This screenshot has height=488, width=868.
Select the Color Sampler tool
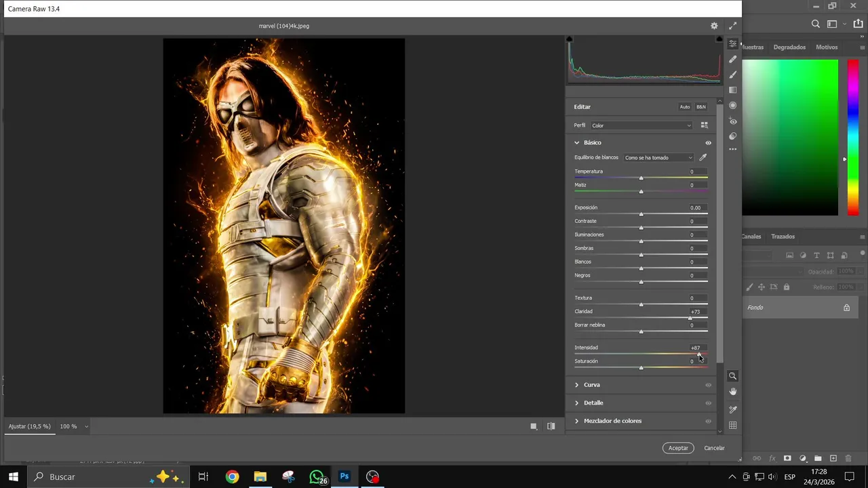[x=732, y=409]
